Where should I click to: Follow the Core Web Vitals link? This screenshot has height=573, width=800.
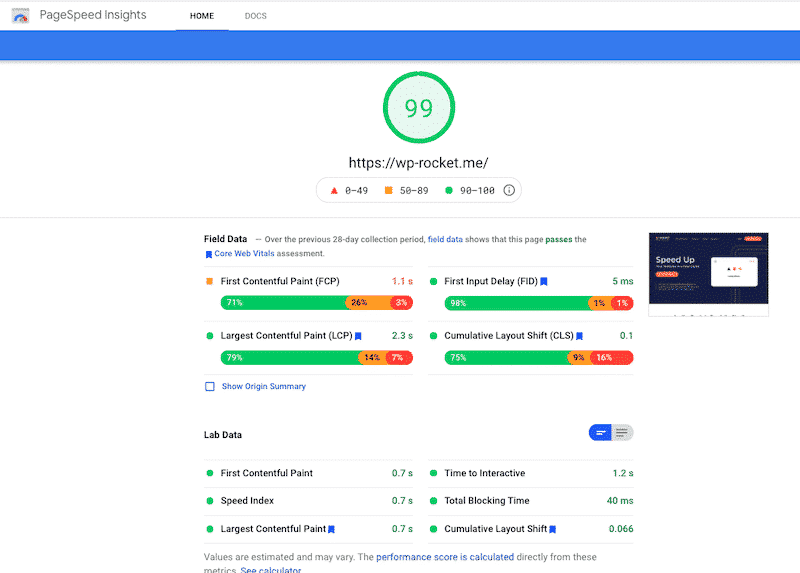click(x=244, y=254)
